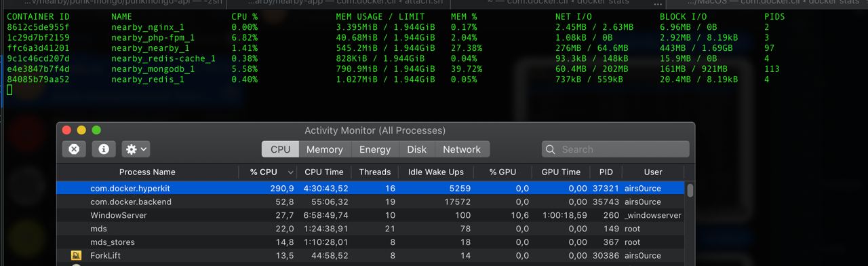The height and width of the screenshot is (266, 868).
Task: Show the Network tab
Action: point(462,149)
